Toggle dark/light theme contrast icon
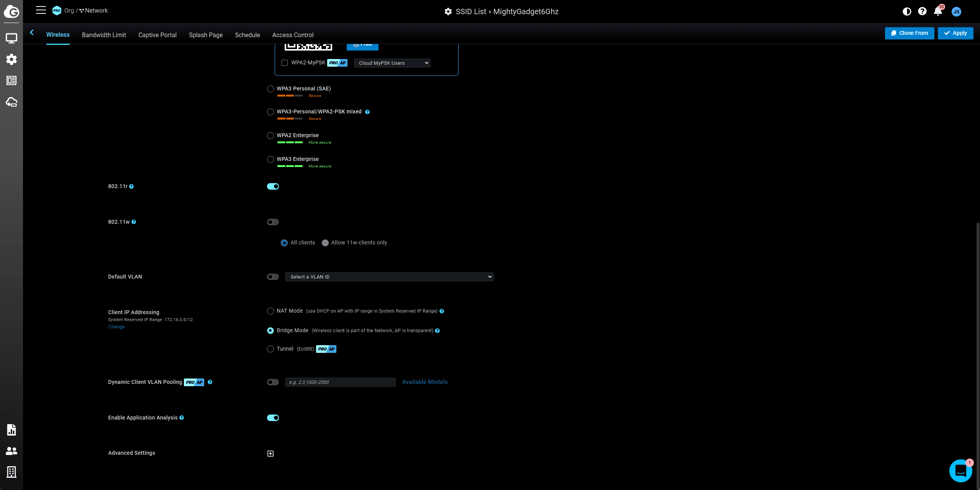980x490 pixels. click(x=906, y=11)
